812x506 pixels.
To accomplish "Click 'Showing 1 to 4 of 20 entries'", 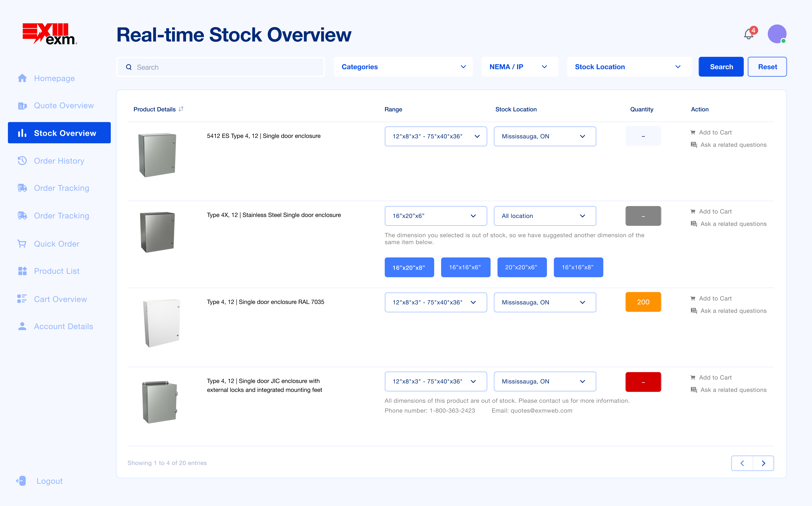I will [x=167, y=463].
